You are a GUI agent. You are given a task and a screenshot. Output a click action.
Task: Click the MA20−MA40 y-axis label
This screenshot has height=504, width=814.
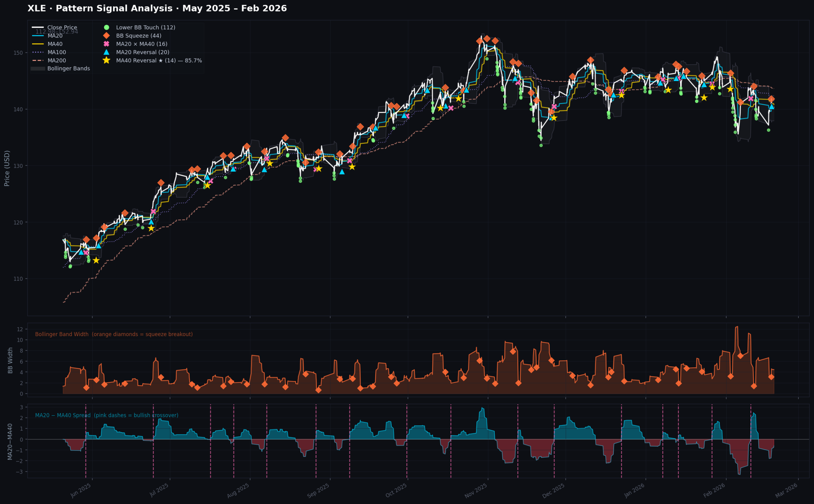(10, 441)
